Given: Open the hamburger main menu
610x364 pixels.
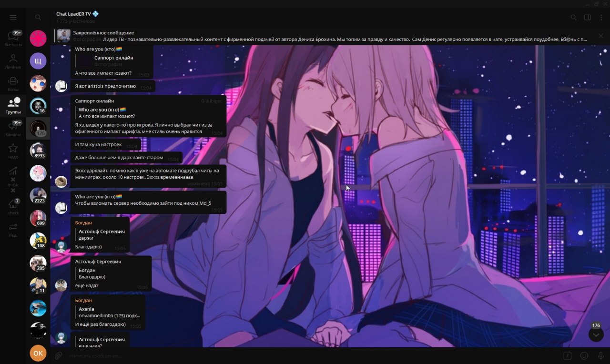Looking at the screenshot, I should [x=13, y=18].
